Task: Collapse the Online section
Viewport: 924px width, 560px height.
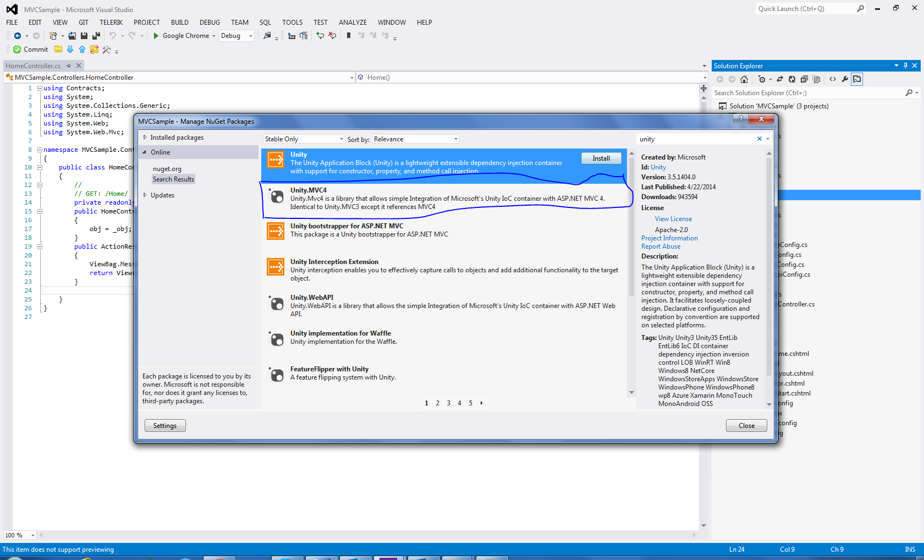Action: 145,152
